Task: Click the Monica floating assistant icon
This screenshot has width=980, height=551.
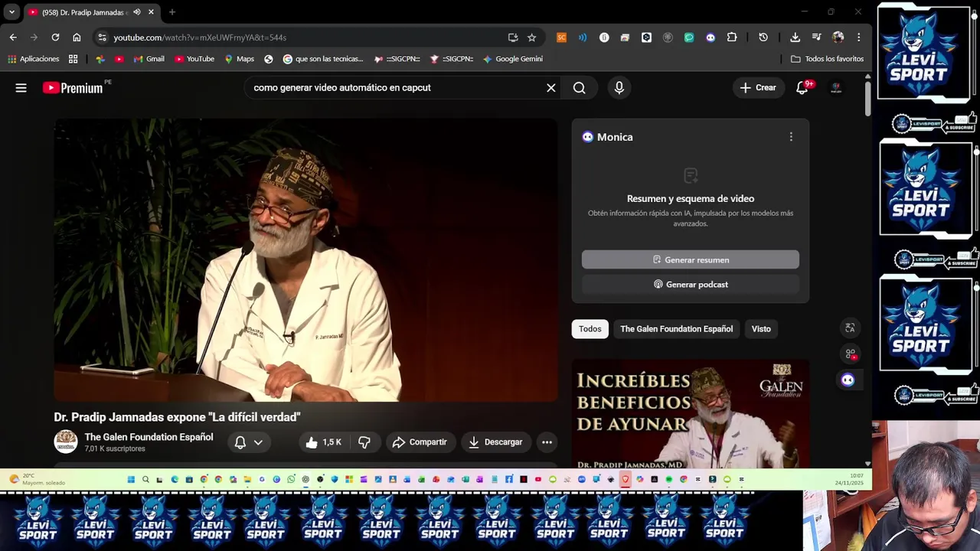Action: click(848, 380)
